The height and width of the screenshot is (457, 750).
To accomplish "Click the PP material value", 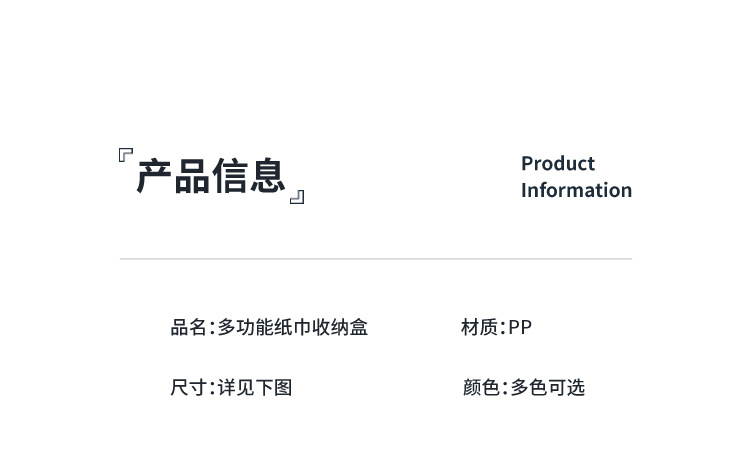I will [520, 327].
